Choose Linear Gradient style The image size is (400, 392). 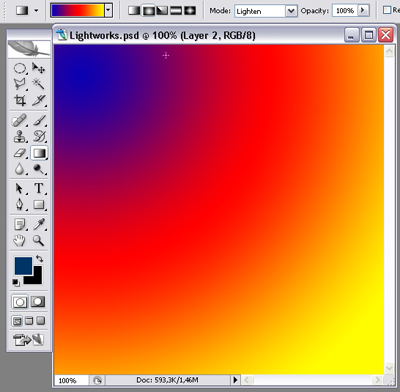point(134,11)
